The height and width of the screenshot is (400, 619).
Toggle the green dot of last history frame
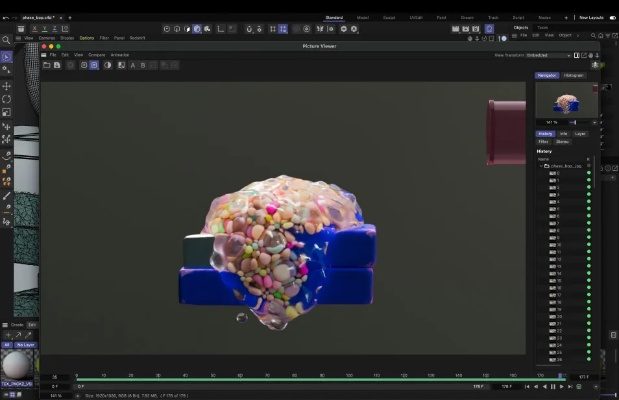[x=588, y=358]
